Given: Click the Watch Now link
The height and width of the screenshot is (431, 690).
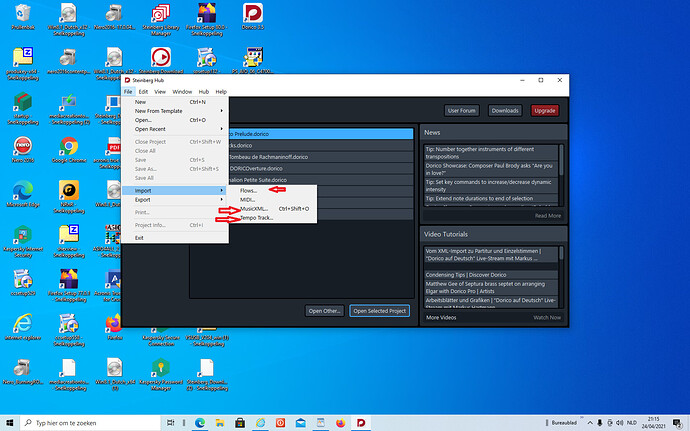Looking at the screenshot, I should [x=547, y=317].
